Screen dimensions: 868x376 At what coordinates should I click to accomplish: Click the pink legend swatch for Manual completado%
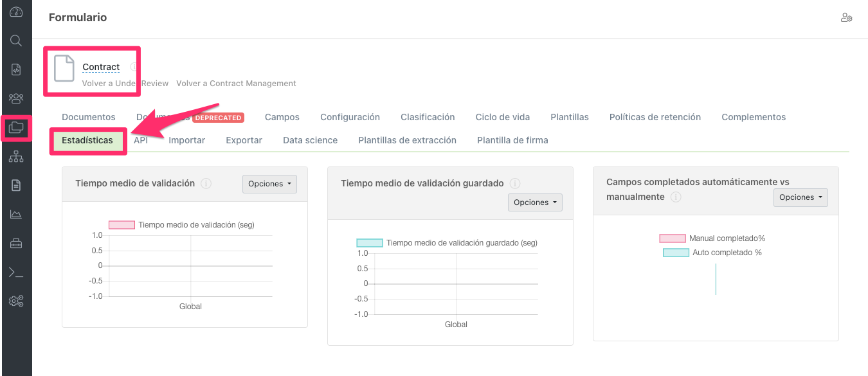[673, 238]
